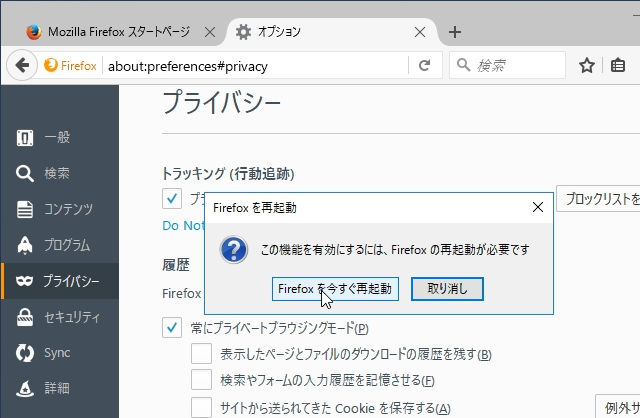Image resolution: width=640 pixels, height=418 pixels.
Task: Open the bookmarks list icon
Action: pos(618,65)
